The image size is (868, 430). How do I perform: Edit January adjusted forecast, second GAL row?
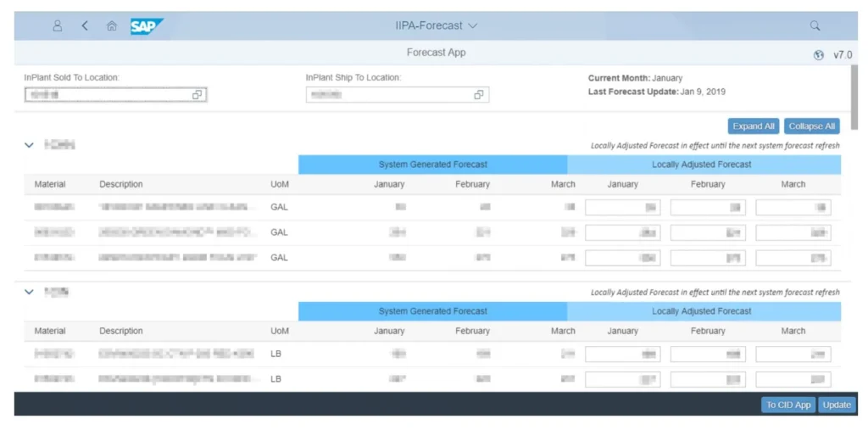click(x=623, y=232)
